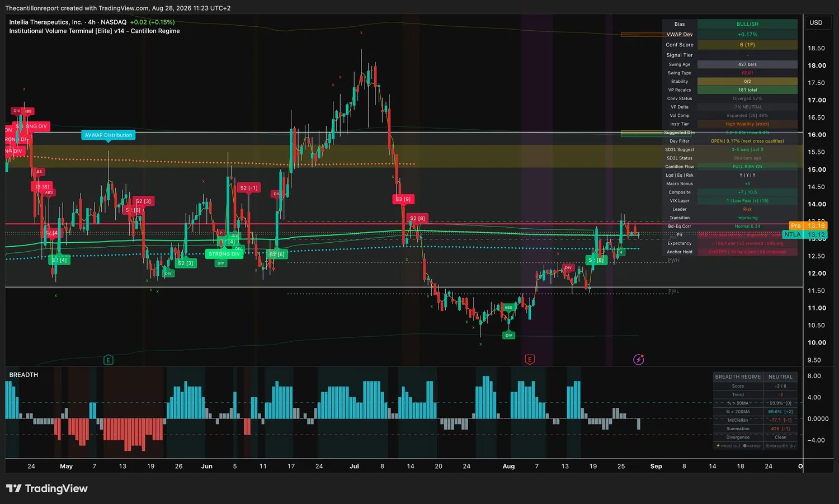
Task: Click the BREADTH REGIME header cell
Action: click(x=738, y=377)
